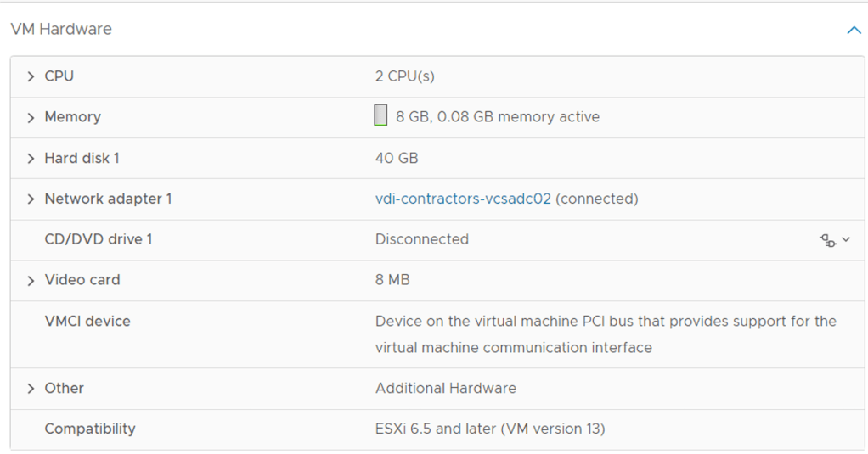868x454 pixels.
Task: Expand the Video card row
Action: (31, 280)
